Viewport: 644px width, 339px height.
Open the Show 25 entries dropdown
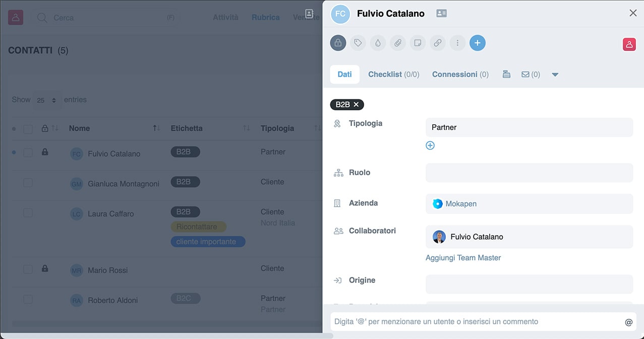(47, 100)
